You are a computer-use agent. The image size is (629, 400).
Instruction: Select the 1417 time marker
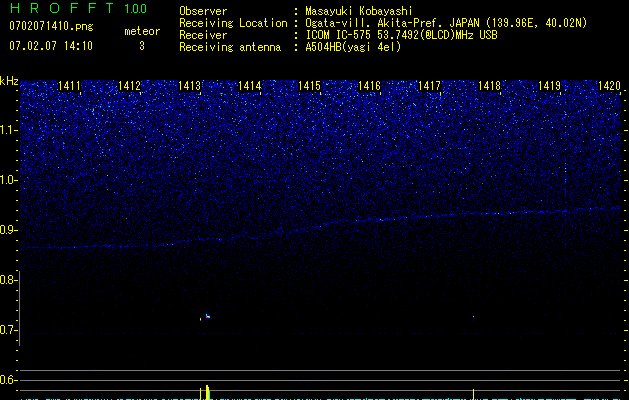(x=430, y=87)
